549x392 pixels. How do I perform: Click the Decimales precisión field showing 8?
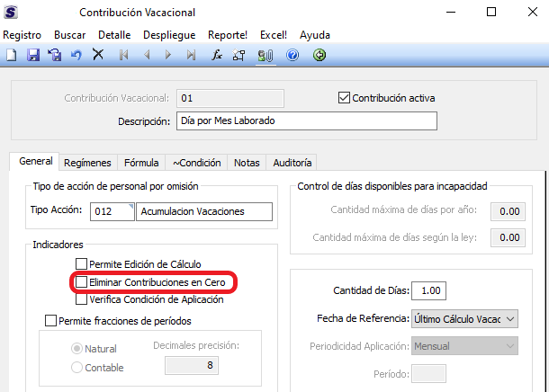[x=192, y=365]
